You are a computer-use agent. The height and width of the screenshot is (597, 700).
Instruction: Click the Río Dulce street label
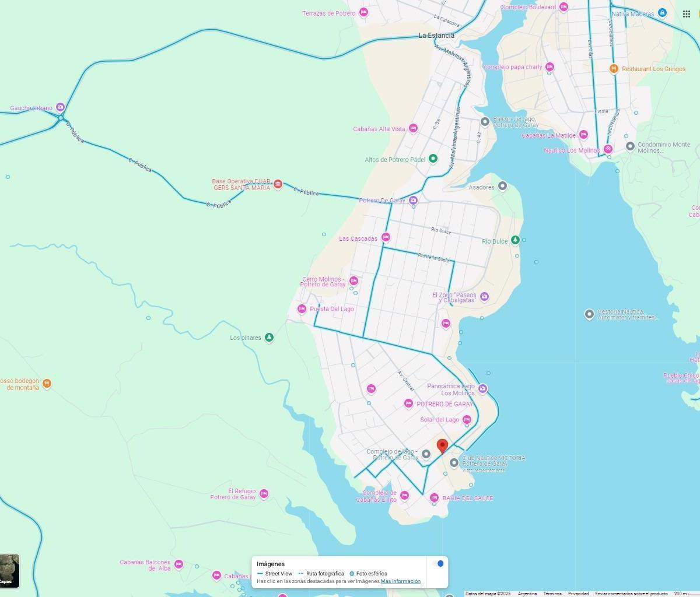click(442, 231)
